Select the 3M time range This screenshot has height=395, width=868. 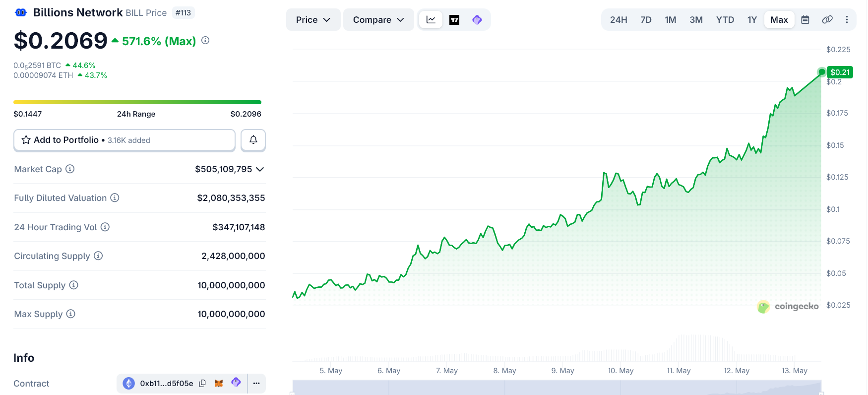pos(696,20)
